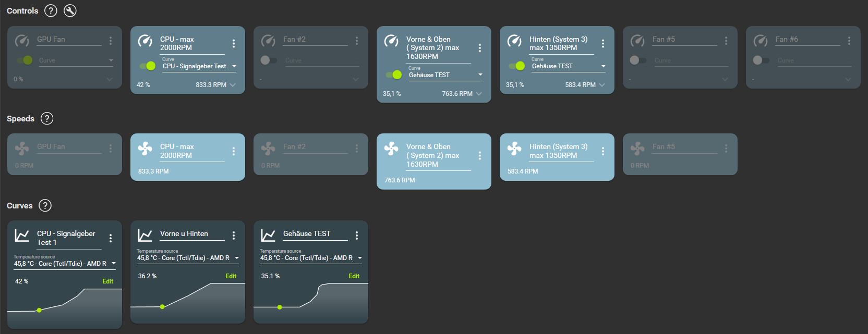Expand the Hinten (System 3) control card chevron

[x=602, y=84]
